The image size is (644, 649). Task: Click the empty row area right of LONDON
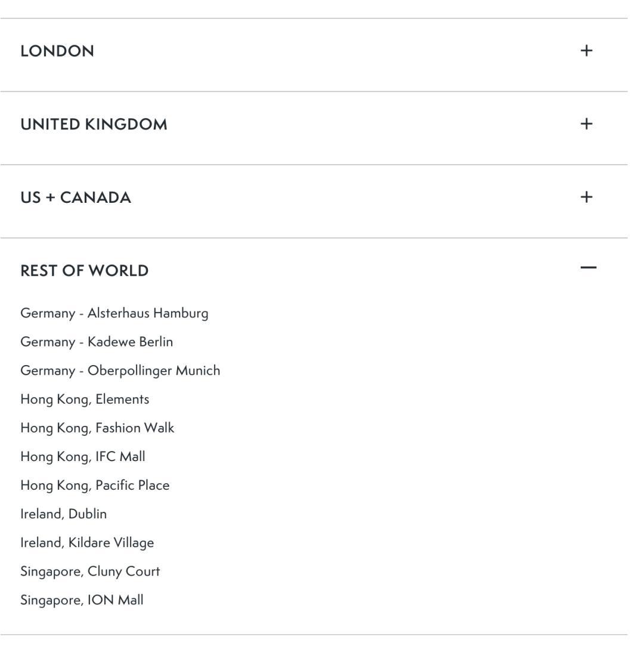(334, 51)
